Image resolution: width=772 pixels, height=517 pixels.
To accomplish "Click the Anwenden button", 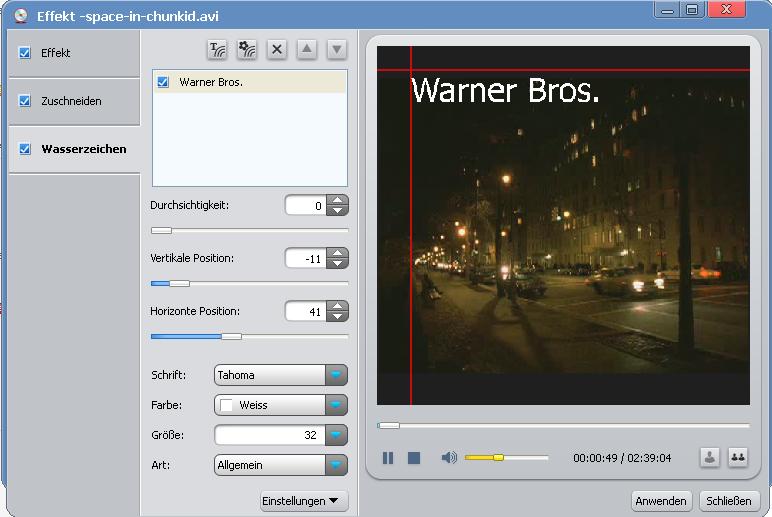I will click(661, 501).
